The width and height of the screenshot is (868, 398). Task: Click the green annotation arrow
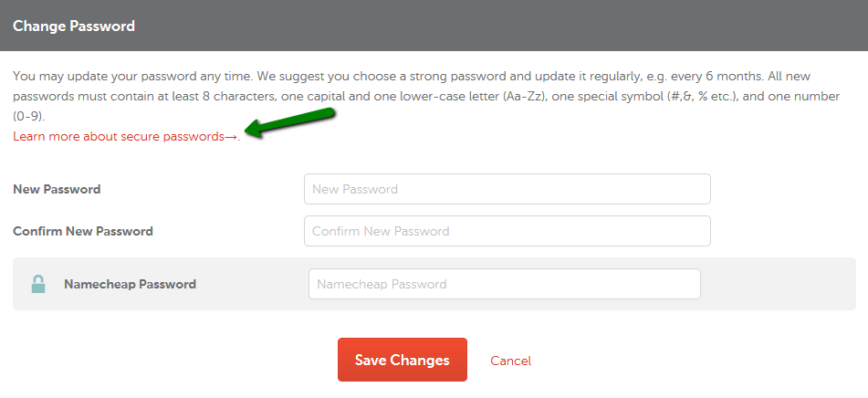(289, 123)
